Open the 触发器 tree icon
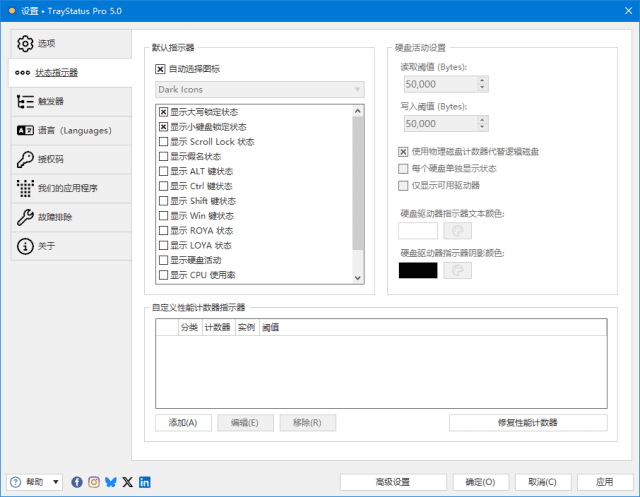Image resolution: width=640 pixels, height=497 pixels. tap(25, 102)
